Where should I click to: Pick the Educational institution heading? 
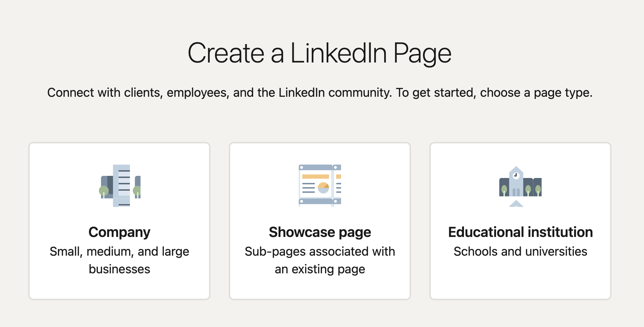(x=520, y=232)
